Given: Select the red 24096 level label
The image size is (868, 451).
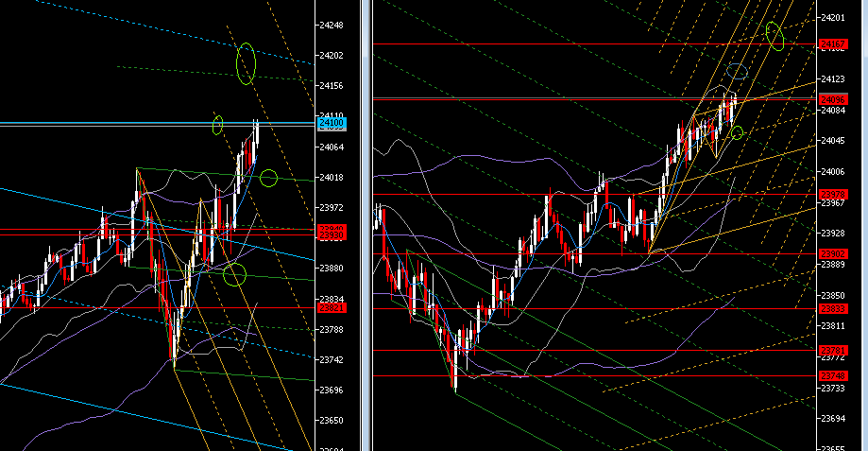Looking at the screenshot, I should [833, 100].
